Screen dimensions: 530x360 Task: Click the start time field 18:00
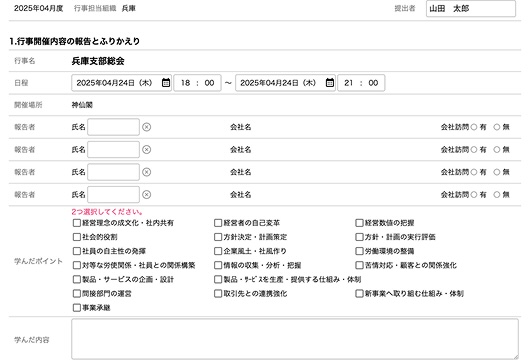pyautogui.click(x=197, y=83)
